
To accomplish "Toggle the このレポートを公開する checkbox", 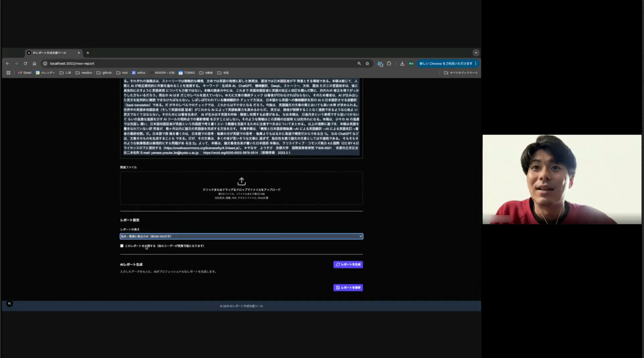I will pos(122,246).
